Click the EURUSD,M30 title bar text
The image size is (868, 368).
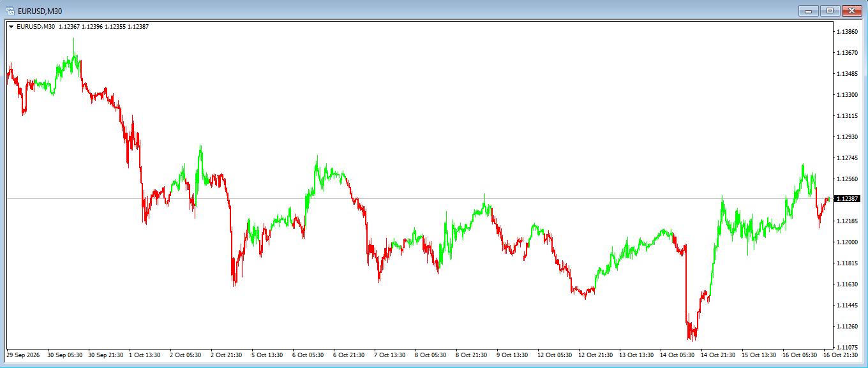[40, 11]
